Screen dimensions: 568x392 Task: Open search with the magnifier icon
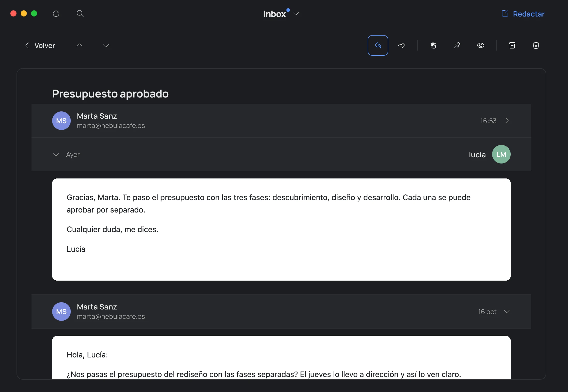pos(80,14)
